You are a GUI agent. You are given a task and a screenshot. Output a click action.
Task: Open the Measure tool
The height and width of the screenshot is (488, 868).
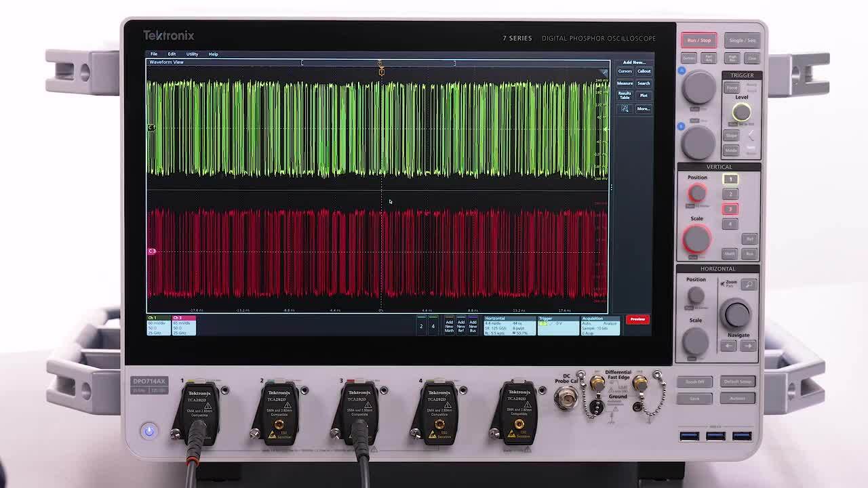click(x=625, y=83)
